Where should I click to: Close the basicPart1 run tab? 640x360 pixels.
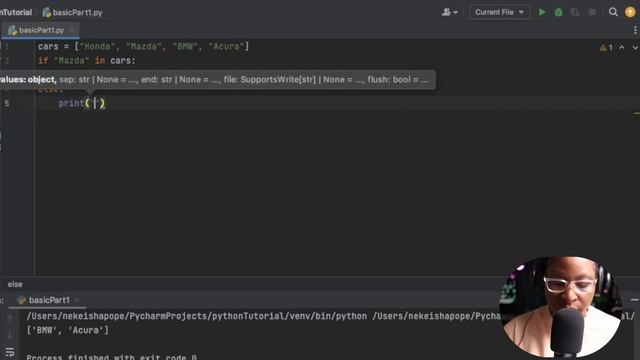[77, 300]
